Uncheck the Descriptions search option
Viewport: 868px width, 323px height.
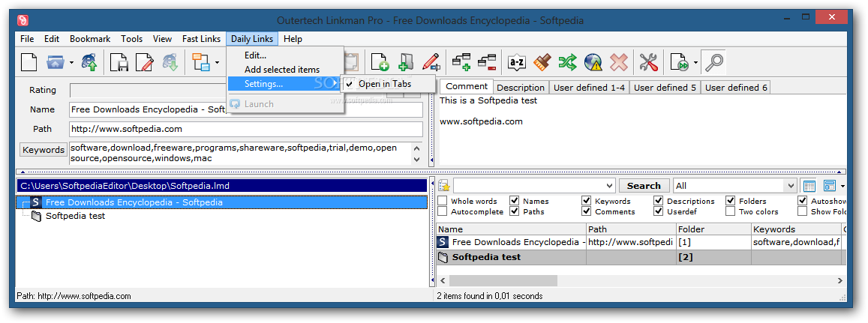[x=658, y=201]
